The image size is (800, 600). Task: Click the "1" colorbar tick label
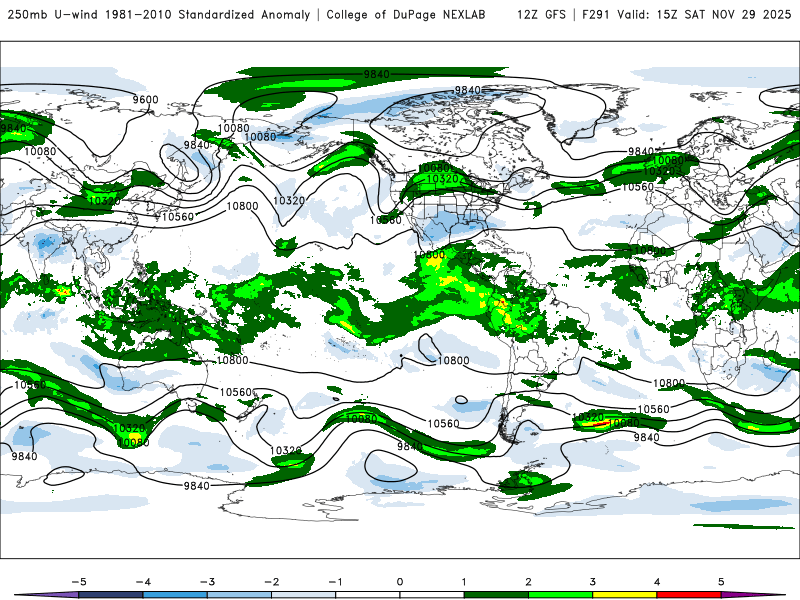(464, 582)
